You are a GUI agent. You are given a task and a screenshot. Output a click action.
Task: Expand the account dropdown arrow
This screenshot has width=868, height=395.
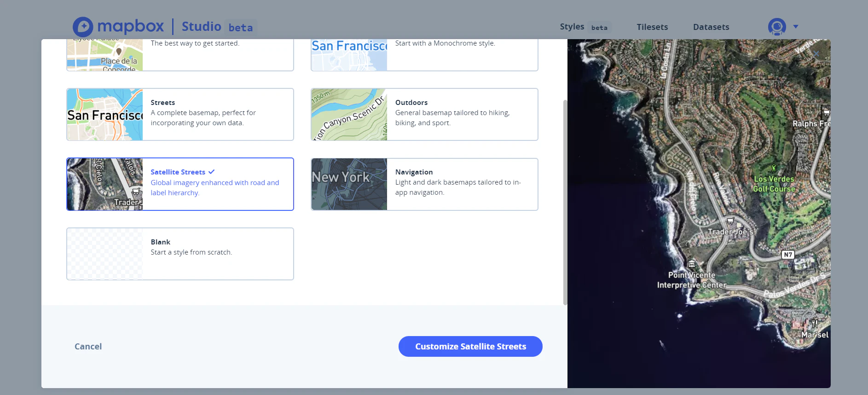click(x=796, y=27)
